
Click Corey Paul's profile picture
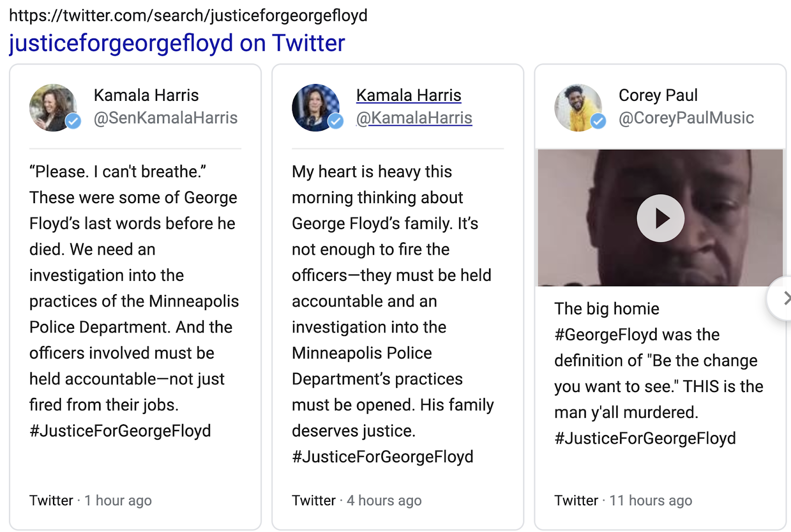click(x=578, y=107)
